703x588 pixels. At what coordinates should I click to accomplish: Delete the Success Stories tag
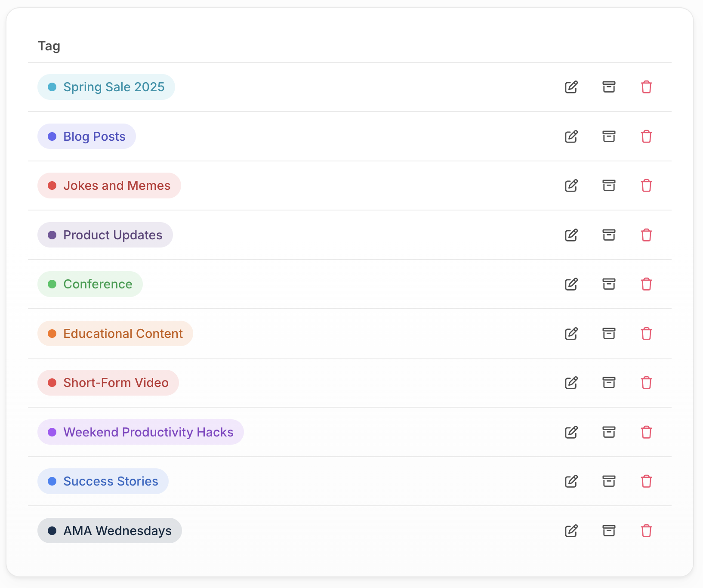pos(646,481)
